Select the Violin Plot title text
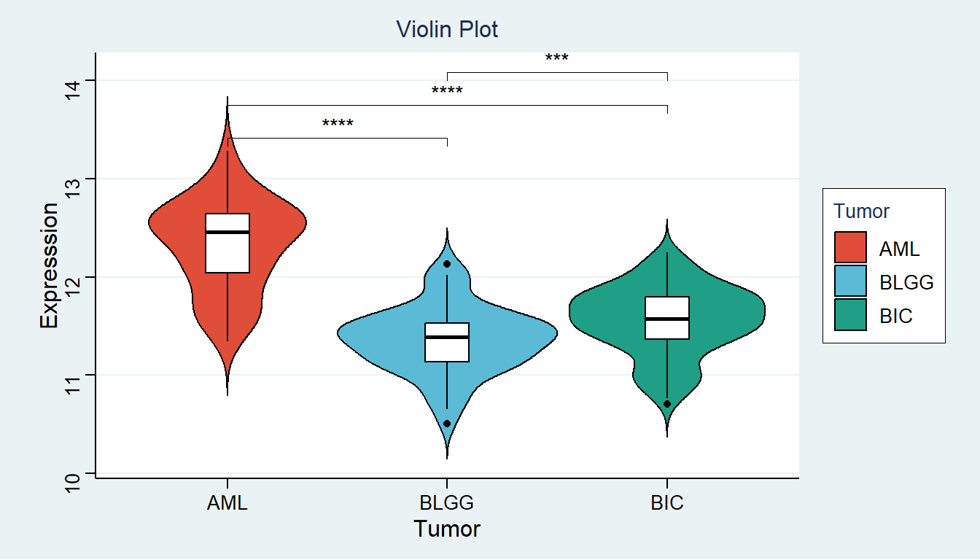 [x=447, y=30]
